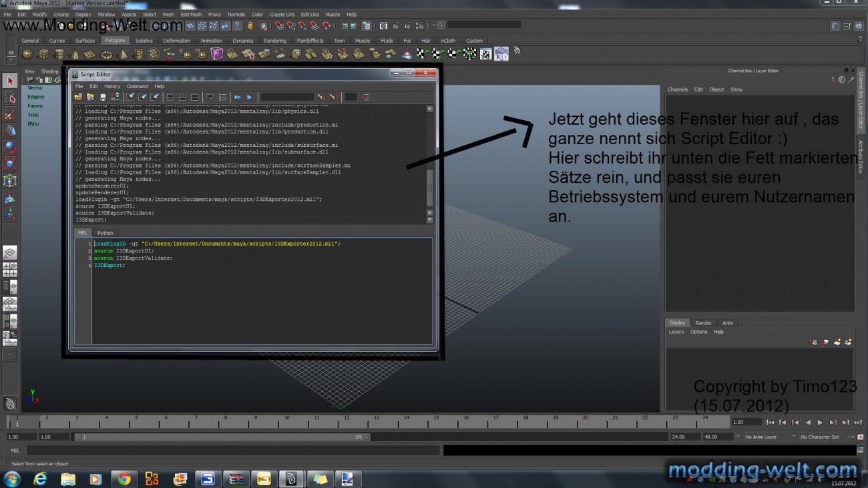The height and width of the screenshot is (488, 868).
Task: Open Layers menu in Layer Editor
Action: [676, 332]
